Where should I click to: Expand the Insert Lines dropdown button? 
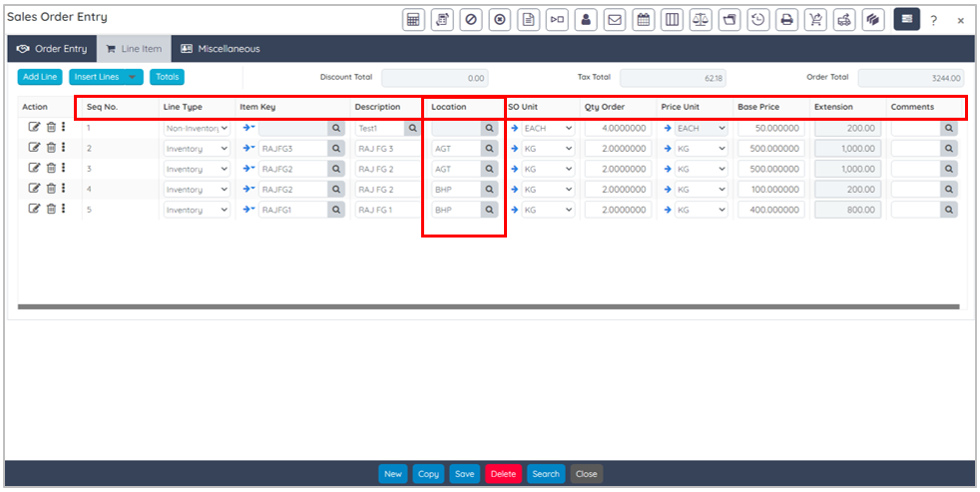(x=133, y=77)
